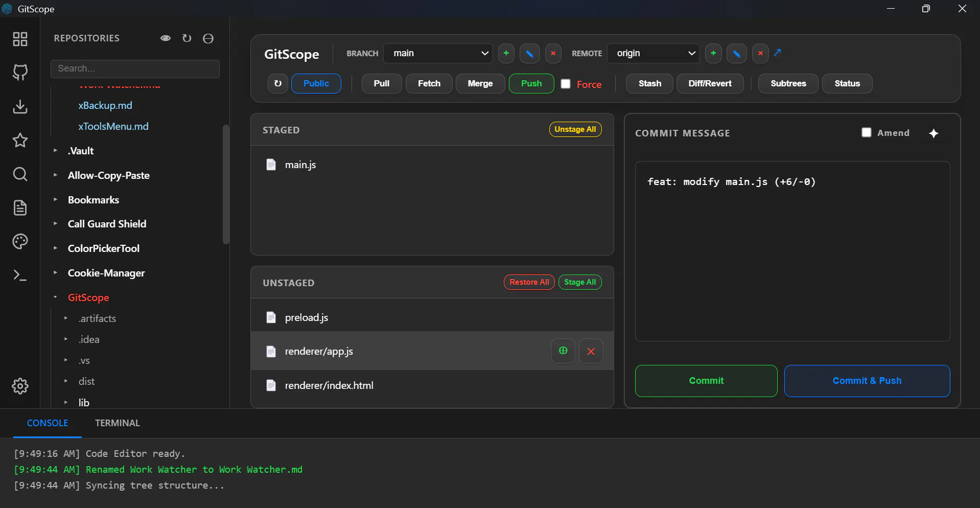The height and width of the screenshot is (508, 980).
Task: Collapse the GitScope repository node
Action: (55, 297)
